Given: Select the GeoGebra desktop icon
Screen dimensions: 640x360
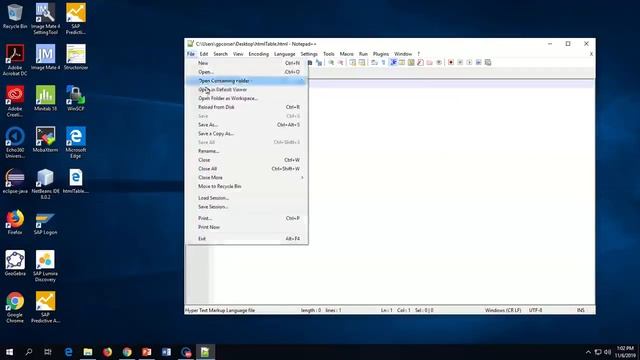Looking at the screenshot, I should click(x=15, y=263).
